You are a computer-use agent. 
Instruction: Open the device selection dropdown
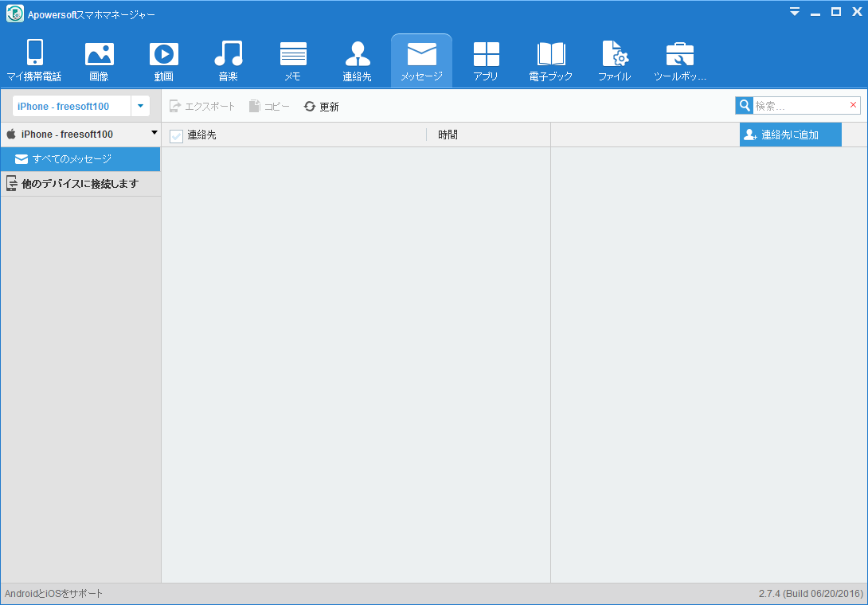click(141, 105)
